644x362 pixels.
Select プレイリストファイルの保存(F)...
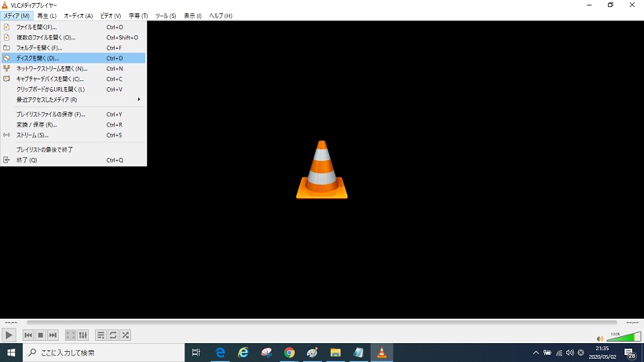74,115
